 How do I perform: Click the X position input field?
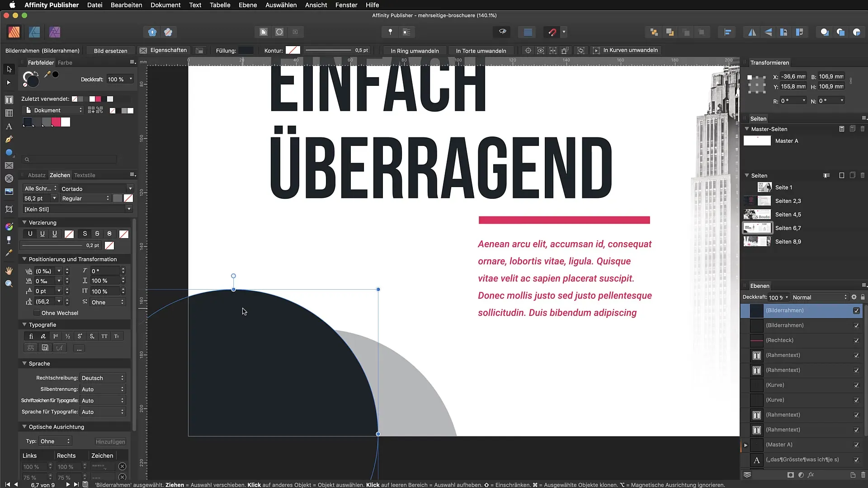794,76
